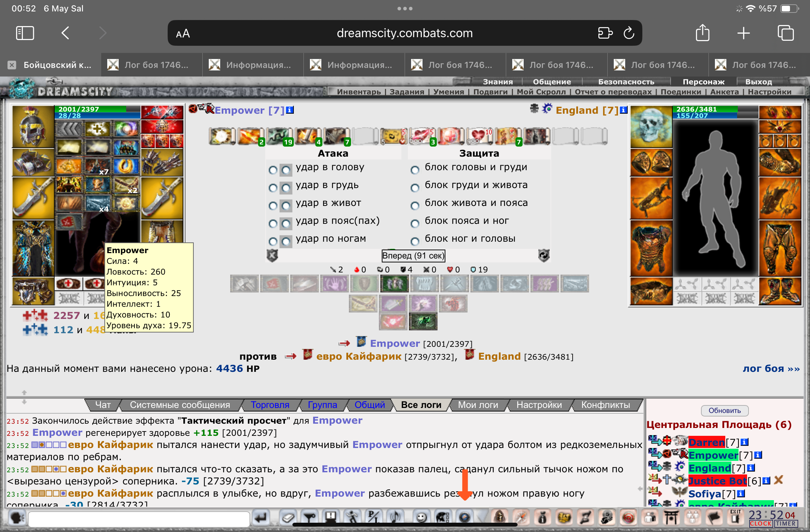Viewport: 810px width, 532px height.
Task: Click the EXIT door icon
Action: pos(735,517)
